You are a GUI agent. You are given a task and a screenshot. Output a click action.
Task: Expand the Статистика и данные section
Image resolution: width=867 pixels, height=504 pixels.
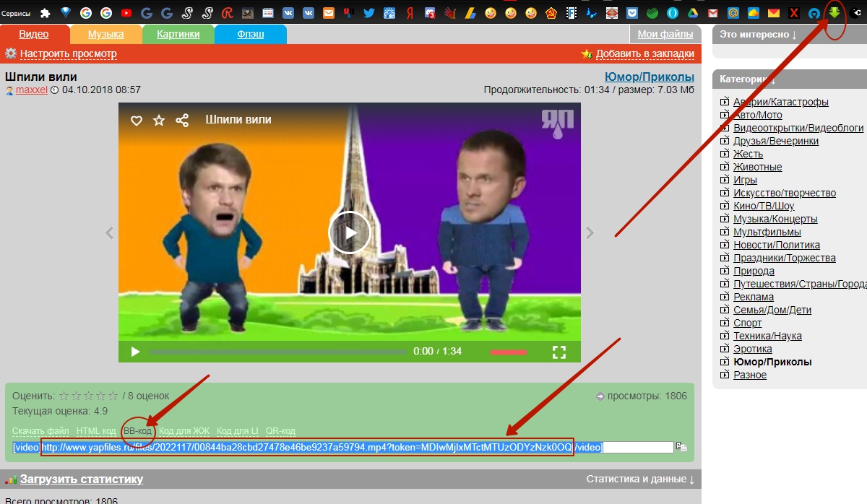640,479
